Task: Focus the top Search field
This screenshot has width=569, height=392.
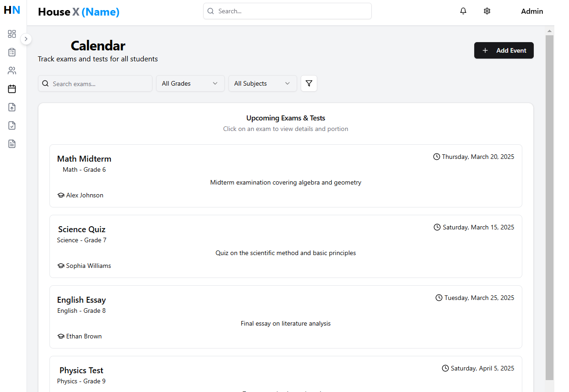Action: (x=287, y=11)
